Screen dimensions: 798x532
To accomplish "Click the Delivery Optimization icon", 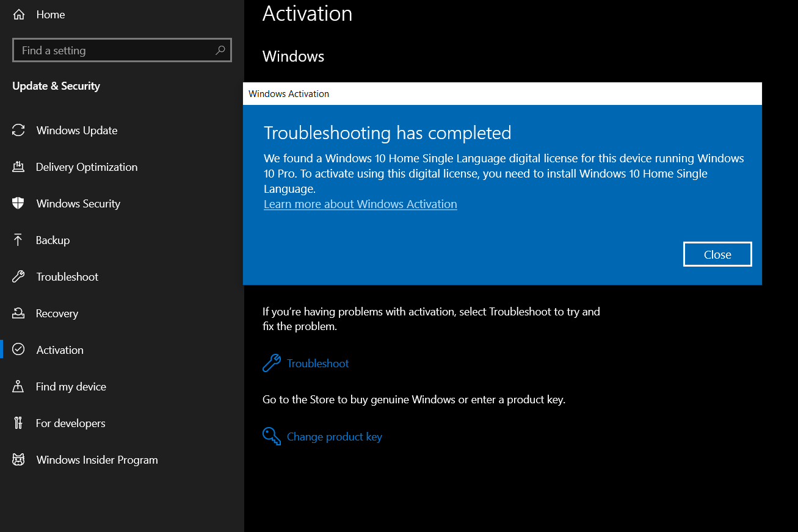I will pyautogui.click(x=18, y=167).
